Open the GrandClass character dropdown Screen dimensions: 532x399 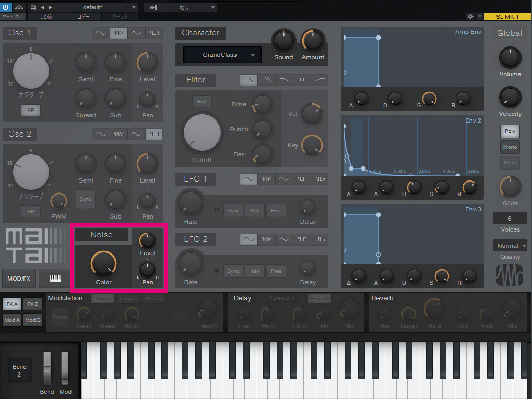coord(222,55)
